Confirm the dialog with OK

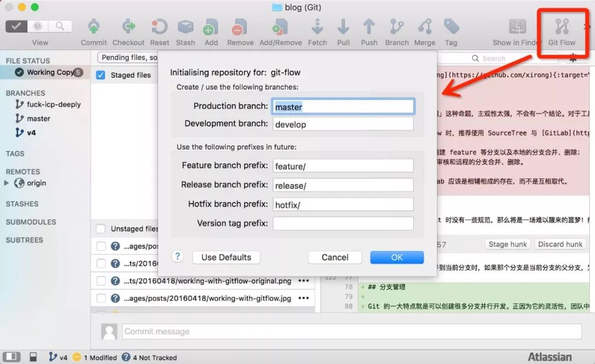tap(397, 258)
